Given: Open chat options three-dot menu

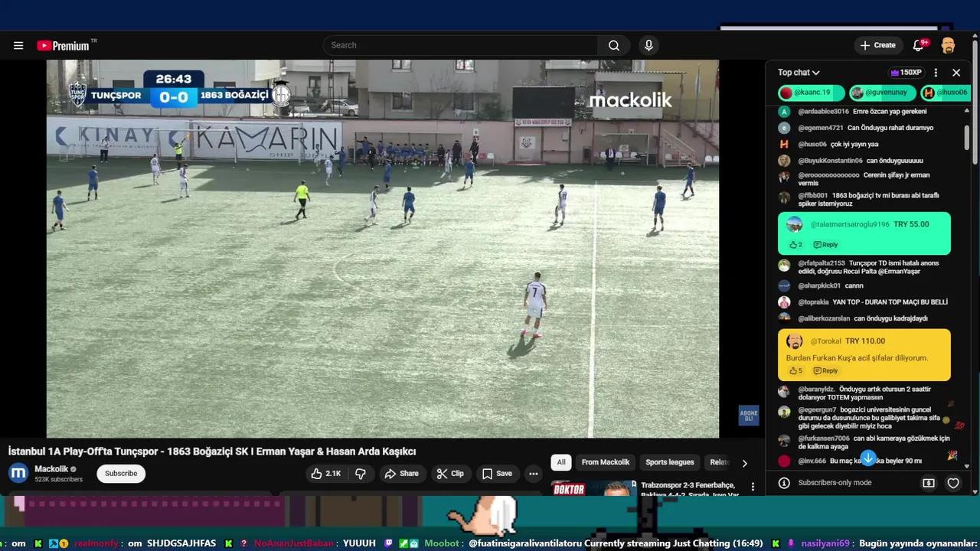Looking at the screenshot, I should point(936,73).
